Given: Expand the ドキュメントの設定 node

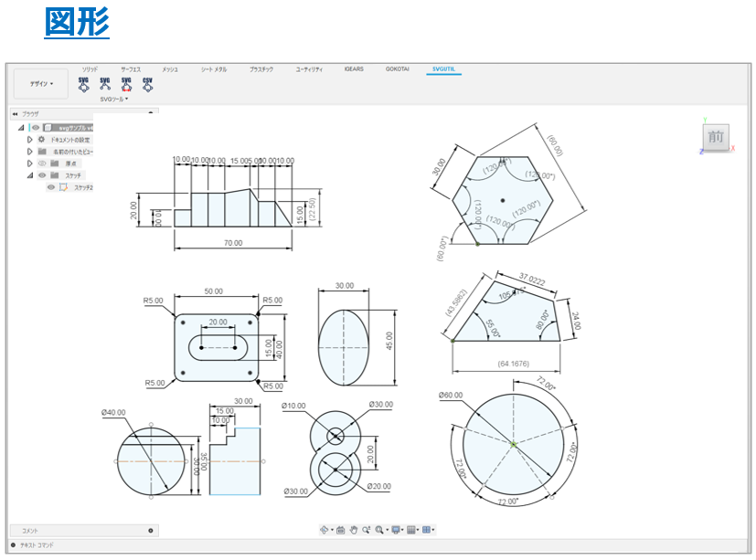Looking at the screenshot, I should point(29,139).
